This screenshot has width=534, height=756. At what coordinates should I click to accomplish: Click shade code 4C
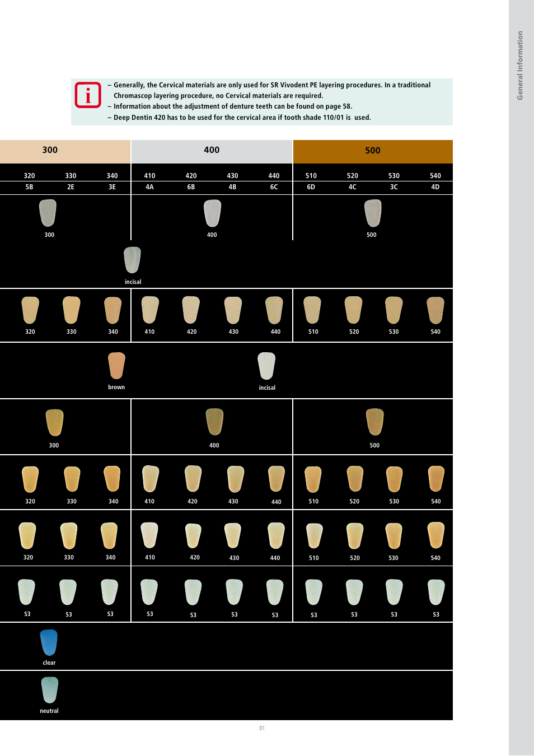coord(352,187)
